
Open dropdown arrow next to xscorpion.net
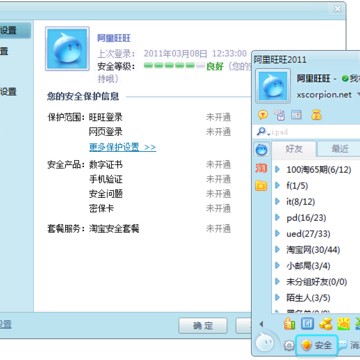tap(358, 95)
